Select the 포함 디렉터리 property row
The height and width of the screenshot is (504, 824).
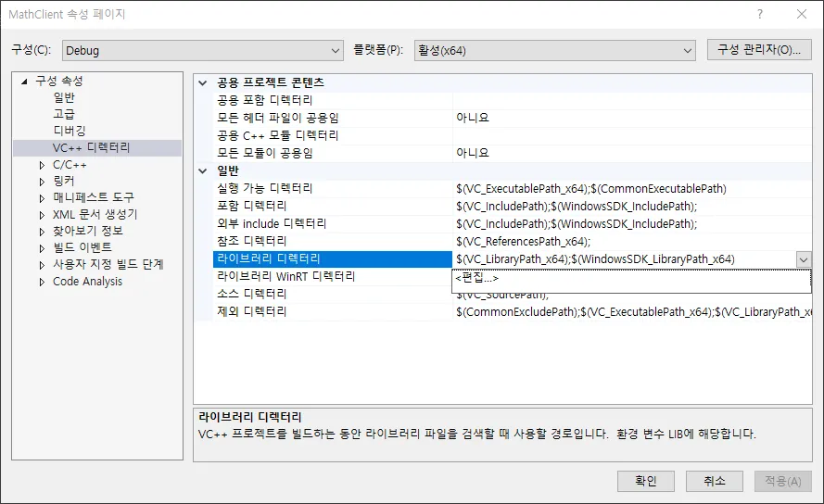[x=513, y=206]
